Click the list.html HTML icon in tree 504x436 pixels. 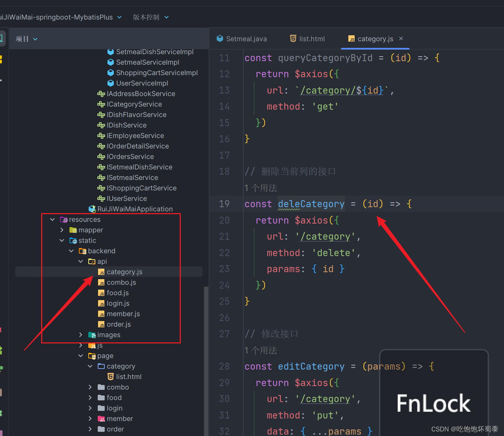111,377
